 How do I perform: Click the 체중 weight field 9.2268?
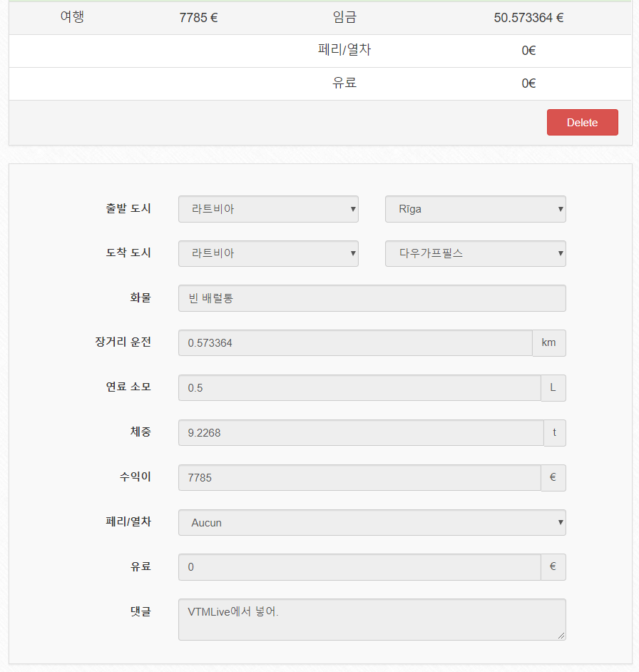click(x=361, y=433)
